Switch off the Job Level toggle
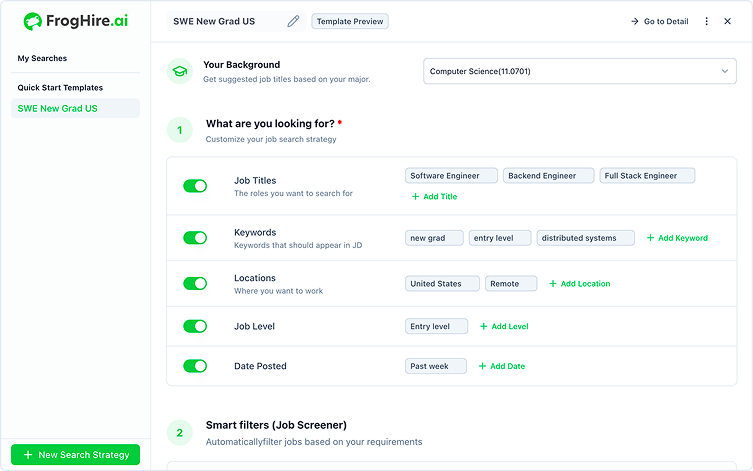Screen dimensions: 753x471 pos(195,326)
